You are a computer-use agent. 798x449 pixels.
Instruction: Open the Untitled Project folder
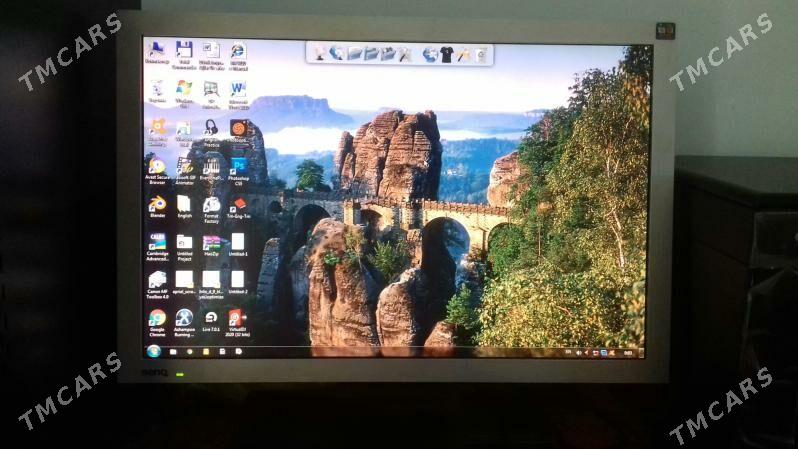(184, 242)
